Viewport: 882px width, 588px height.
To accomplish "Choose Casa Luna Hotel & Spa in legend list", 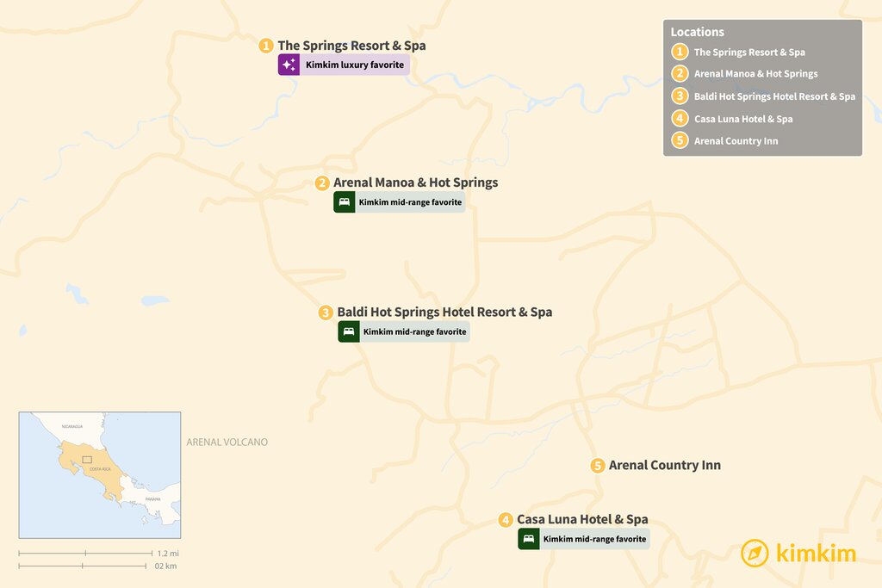I will click(x=743, y=119).
